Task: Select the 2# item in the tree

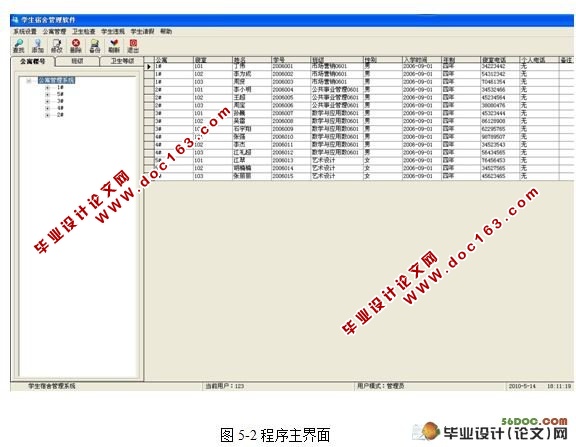Action: tap(60, 115)
